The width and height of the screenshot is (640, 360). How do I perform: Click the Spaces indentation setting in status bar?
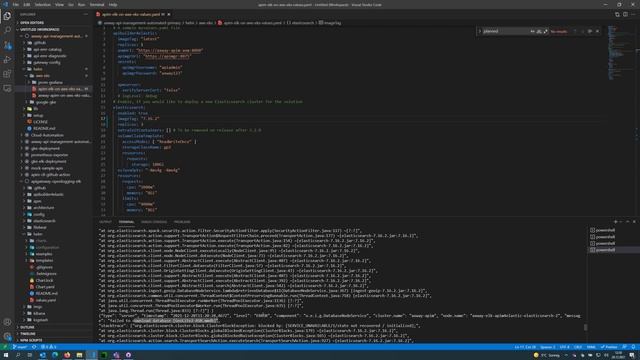coord(548,347)
